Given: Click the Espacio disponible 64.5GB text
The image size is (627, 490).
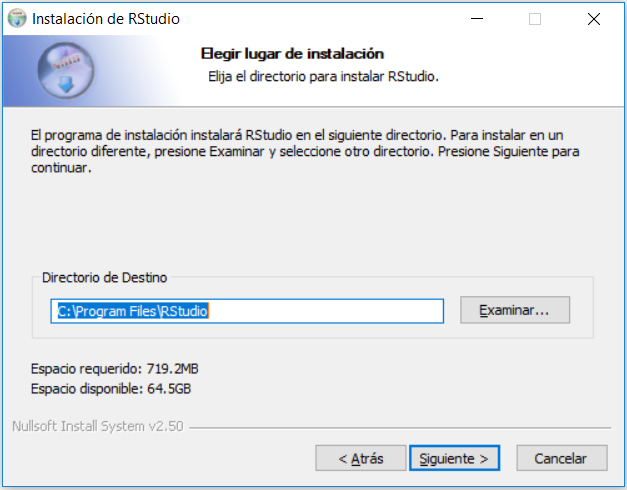Looking at the screenshot, I should tap(111, 388).
